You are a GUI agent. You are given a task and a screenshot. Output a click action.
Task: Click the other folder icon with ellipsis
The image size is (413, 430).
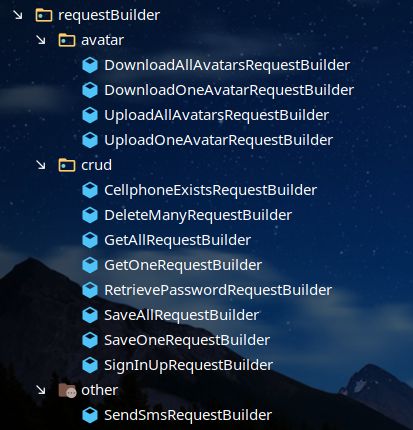pyautogui.click(x=67, y=390)
